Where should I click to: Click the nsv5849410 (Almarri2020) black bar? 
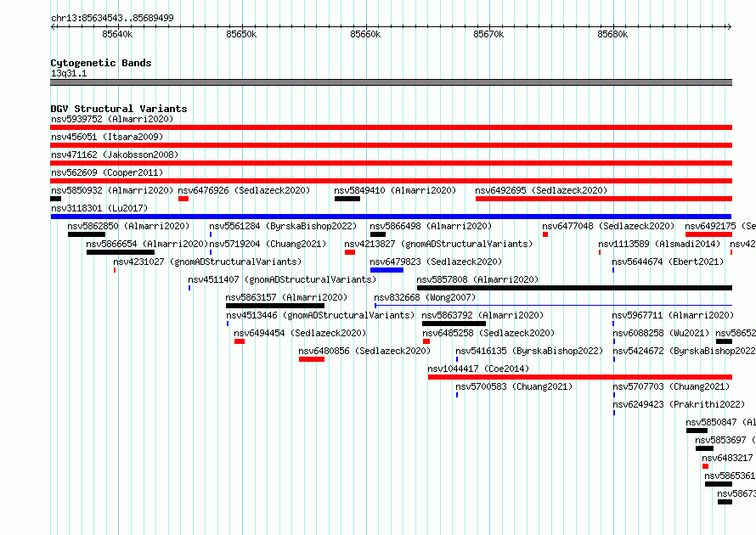[x=347, y=199]
